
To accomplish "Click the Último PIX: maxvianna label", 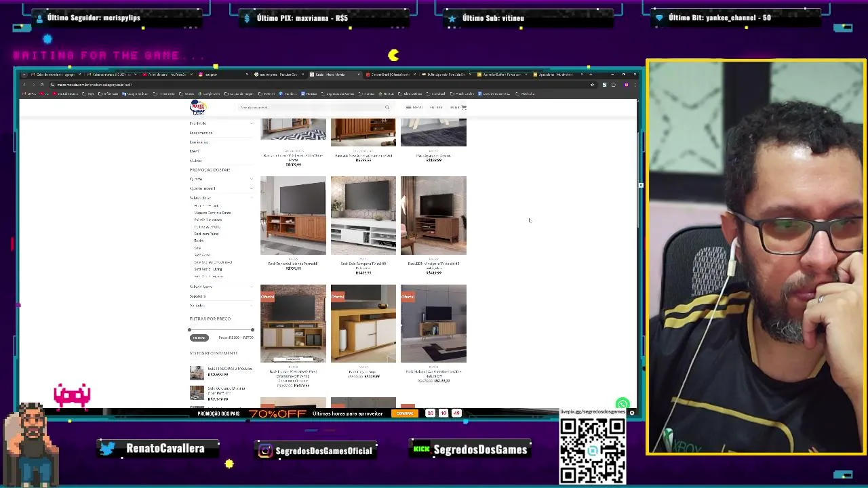I will click(302, 18).
